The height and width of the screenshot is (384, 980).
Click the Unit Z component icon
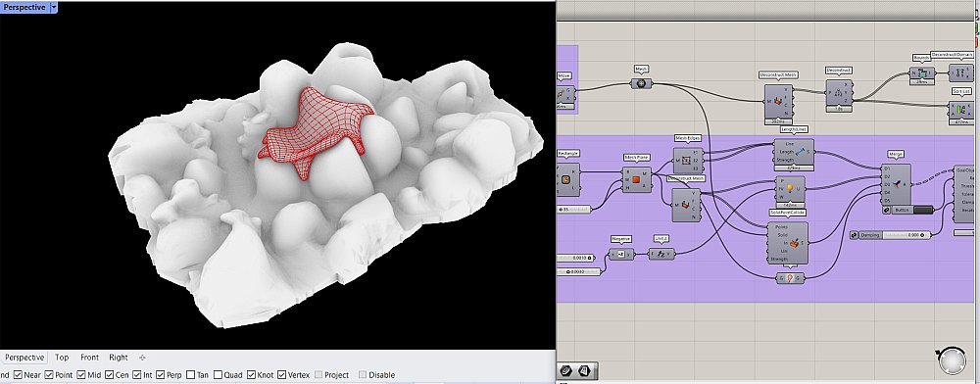(x=661, y=254)
